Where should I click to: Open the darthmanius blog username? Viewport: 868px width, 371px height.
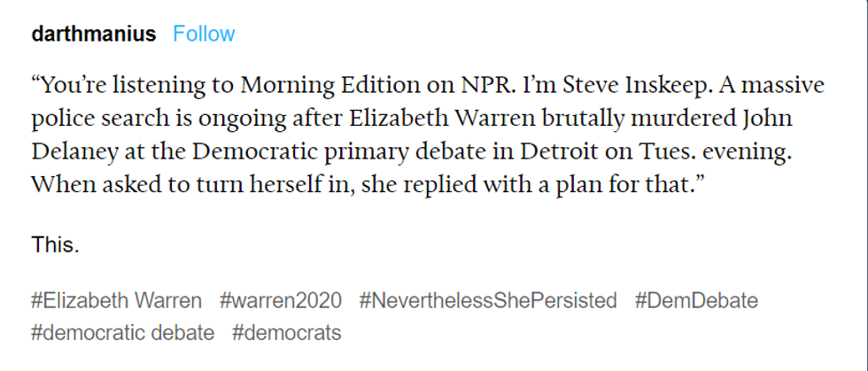click(x=93, y=35)
